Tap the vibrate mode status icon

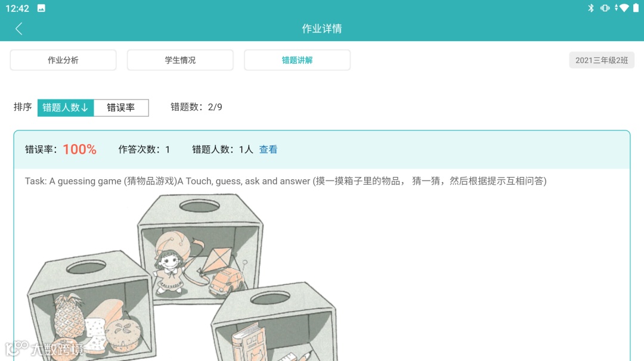click(x=605, y=8)
